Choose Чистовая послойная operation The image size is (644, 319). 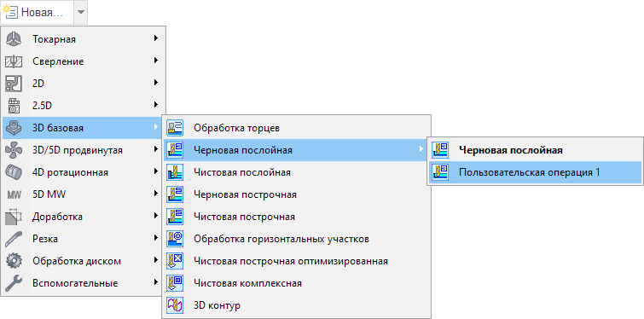click(296, 172)
